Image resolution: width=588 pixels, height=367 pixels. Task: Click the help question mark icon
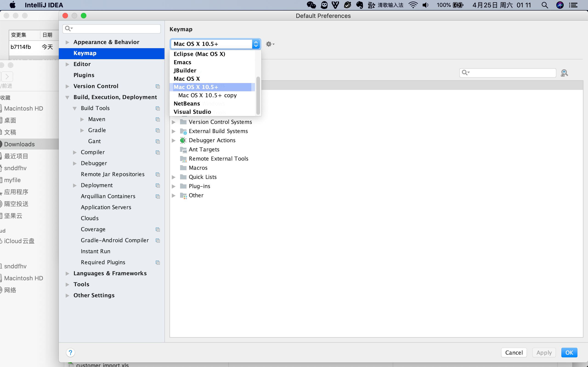[x=71, y=353]
